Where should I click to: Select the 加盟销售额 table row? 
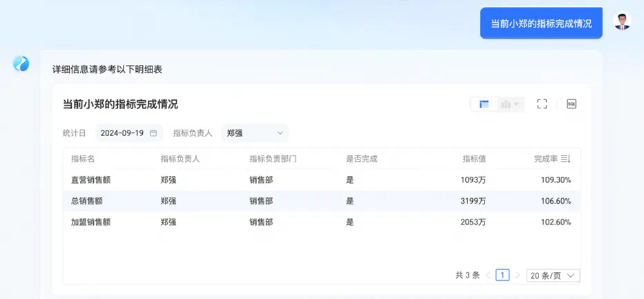click(321, 222)
